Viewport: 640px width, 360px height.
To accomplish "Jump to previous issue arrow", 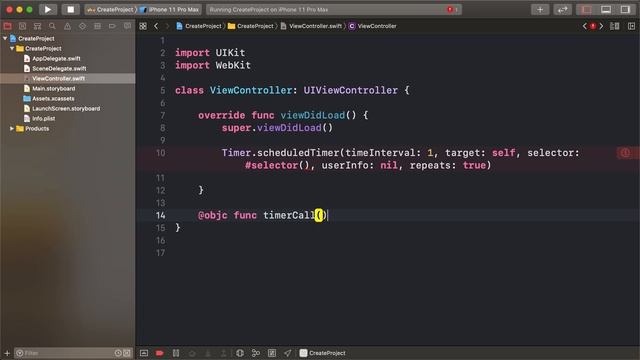I will (584, 26).
